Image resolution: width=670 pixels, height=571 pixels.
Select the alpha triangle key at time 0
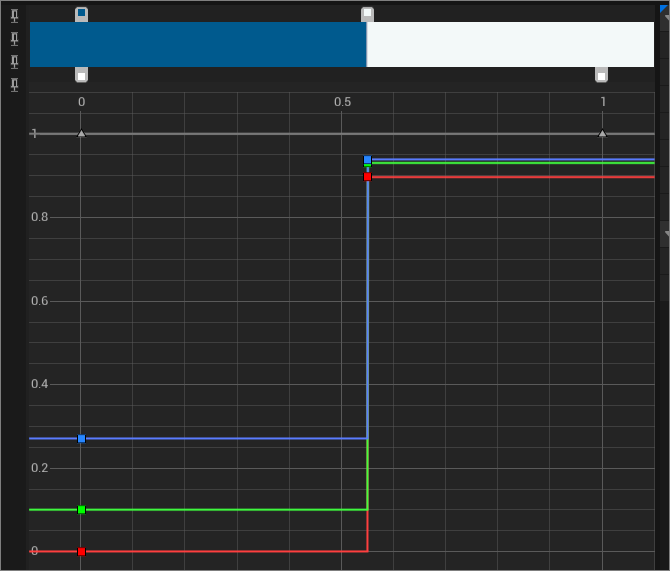[82, 134]
